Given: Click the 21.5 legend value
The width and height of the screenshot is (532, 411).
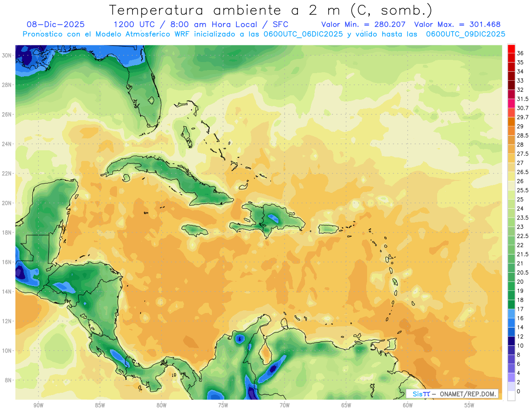Looking at the screenshot, I should (x=523, y=254).
